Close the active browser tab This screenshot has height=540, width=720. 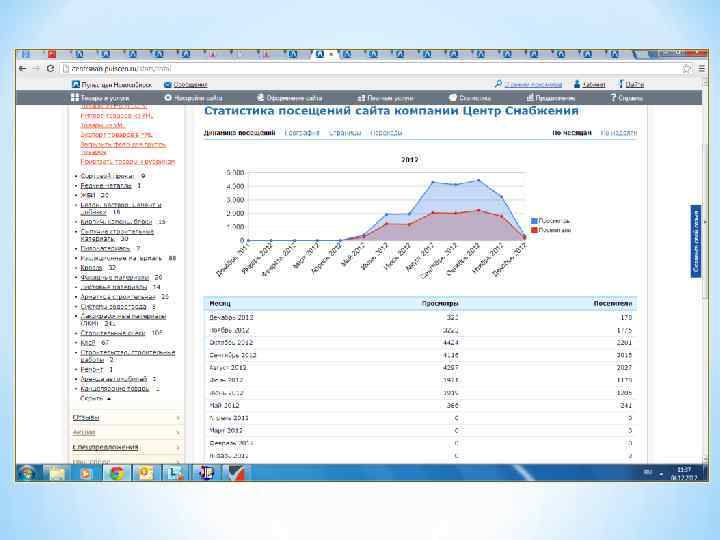pyautogui.click(x=331, y=54)
